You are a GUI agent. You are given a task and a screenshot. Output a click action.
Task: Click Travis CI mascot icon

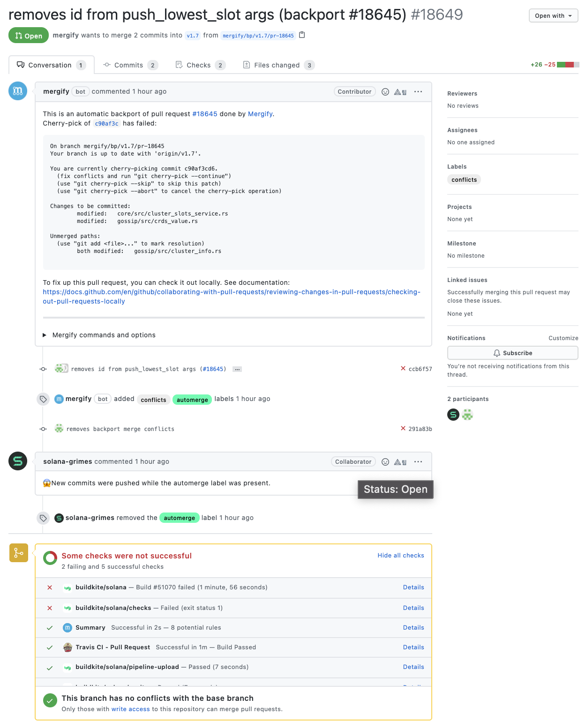click(68, 647)
